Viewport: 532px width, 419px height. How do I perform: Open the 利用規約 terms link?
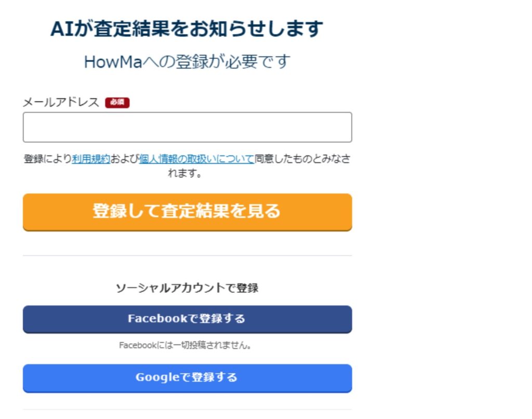coord(91,159)
